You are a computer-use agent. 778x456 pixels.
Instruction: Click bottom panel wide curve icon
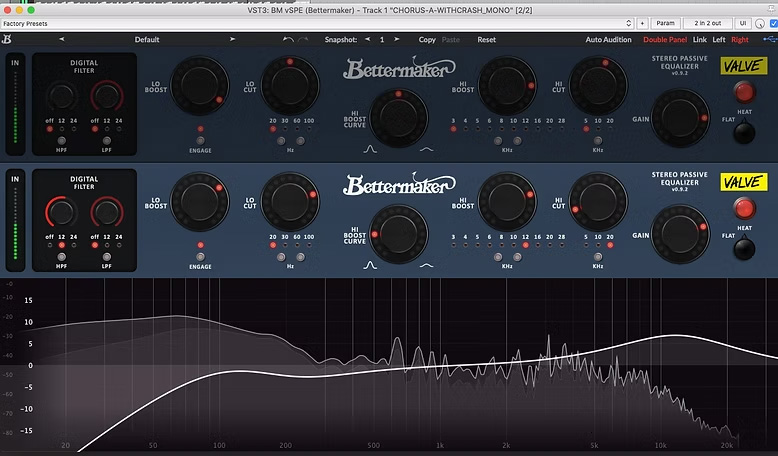[426, 265]
